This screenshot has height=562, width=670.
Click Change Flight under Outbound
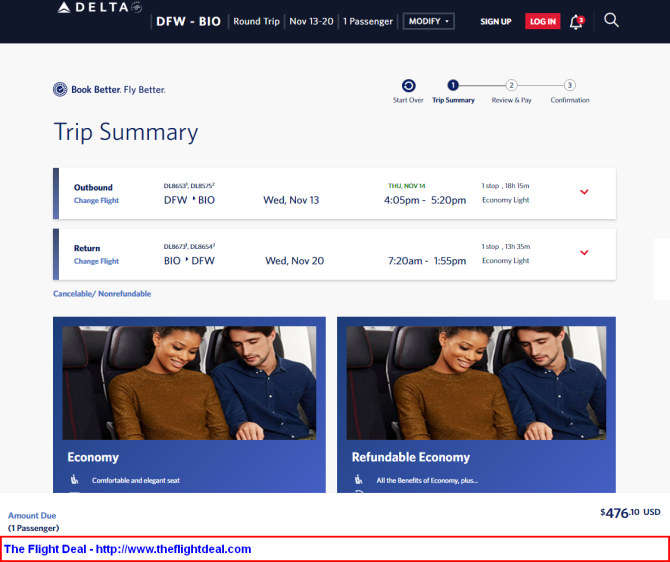[x=96, y=200]
